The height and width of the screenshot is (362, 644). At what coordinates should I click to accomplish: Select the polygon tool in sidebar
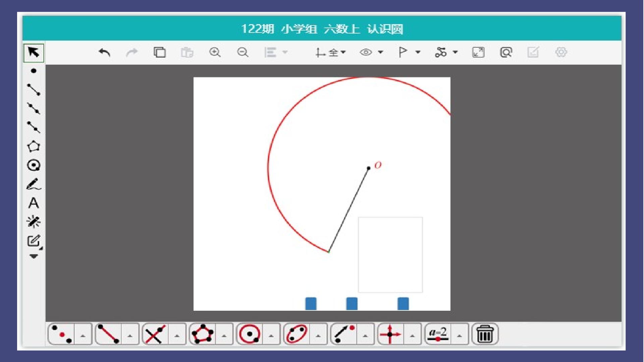[x=34, y=146]
